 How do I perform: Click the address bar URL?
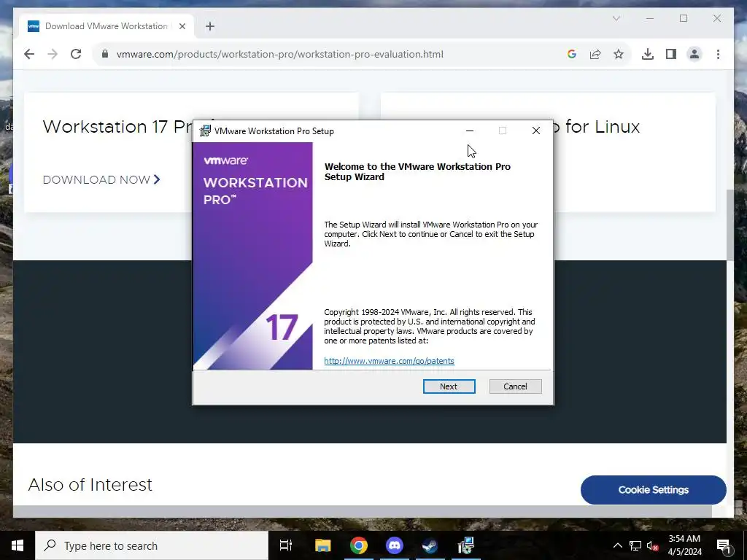279,54
